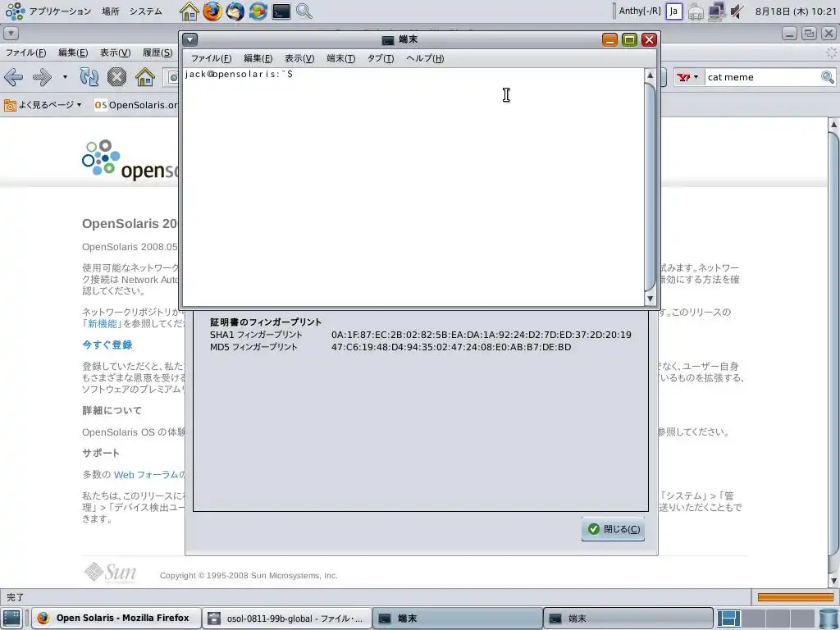This screenshot has width=840, height=630.
Task: Click the date and time clock
Action: [796, 11]
